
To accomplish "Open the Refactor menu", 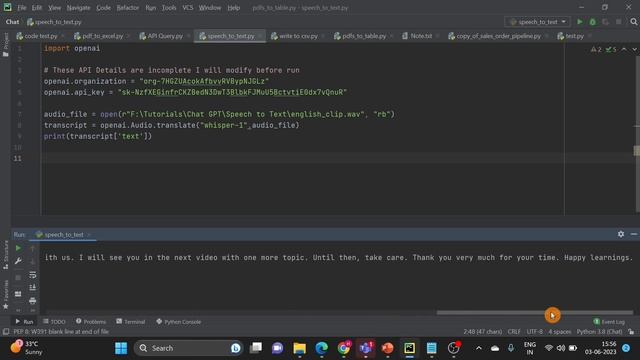I will coord(128,8).
